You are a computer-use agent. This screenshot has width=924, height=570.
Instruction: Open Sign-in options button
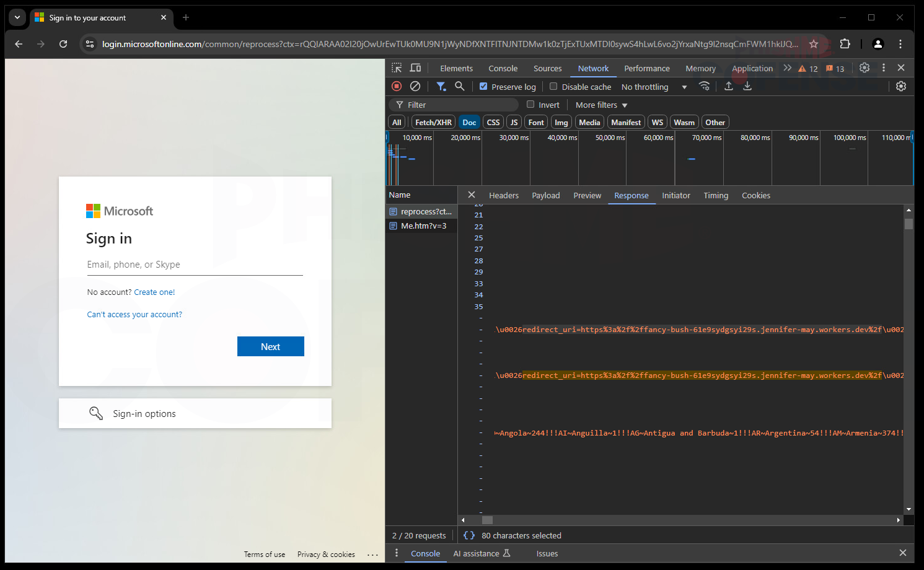coord(195,413)
